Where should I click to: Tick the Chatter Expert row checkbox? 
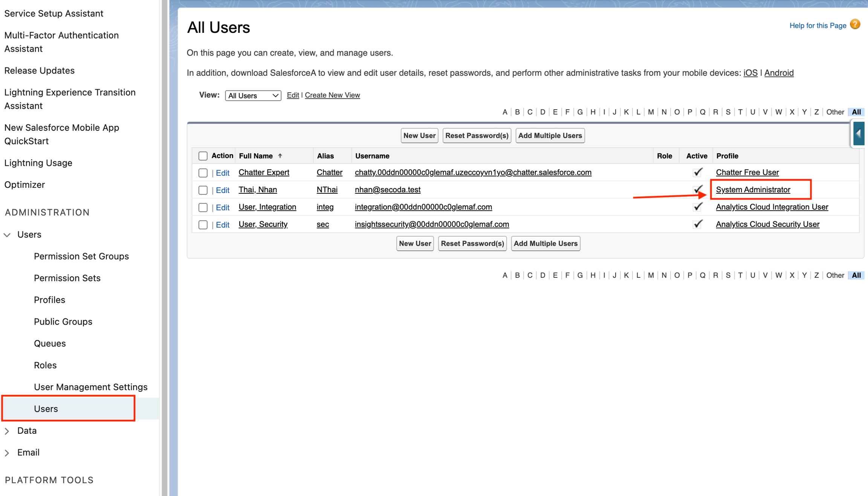(203, 173)
